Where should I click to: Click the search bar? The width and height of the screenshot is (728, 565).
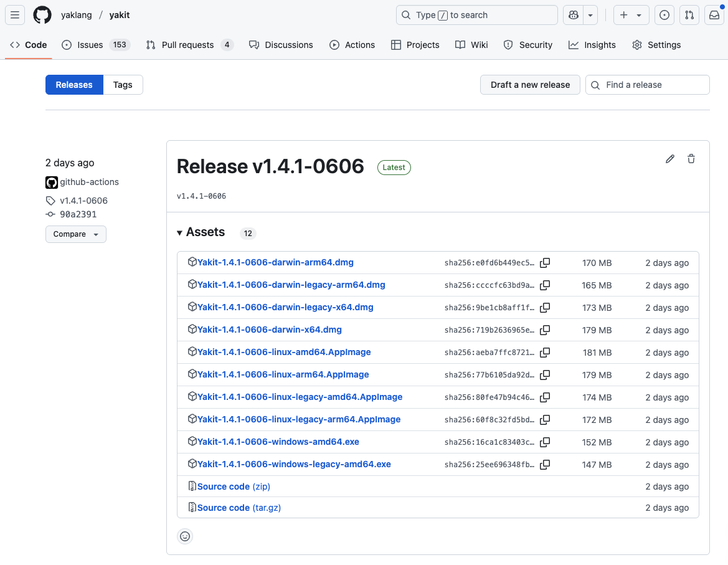(477, 15)
